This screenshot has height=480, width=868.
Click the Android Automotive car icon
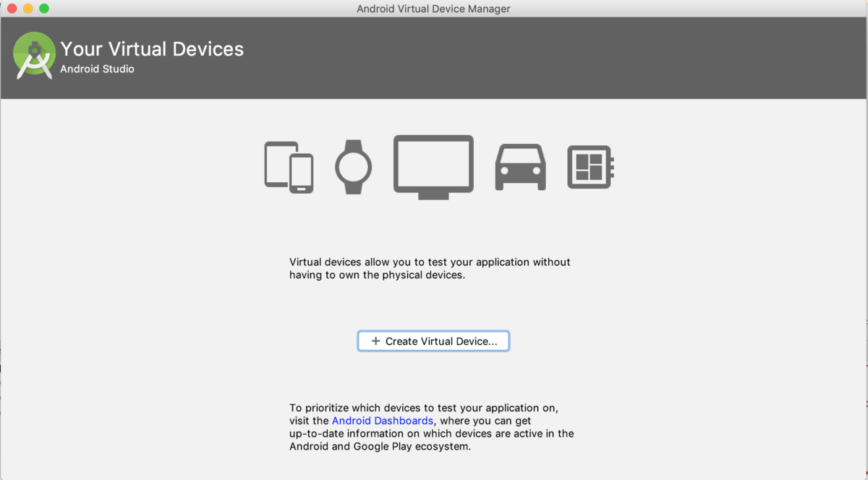520,167
